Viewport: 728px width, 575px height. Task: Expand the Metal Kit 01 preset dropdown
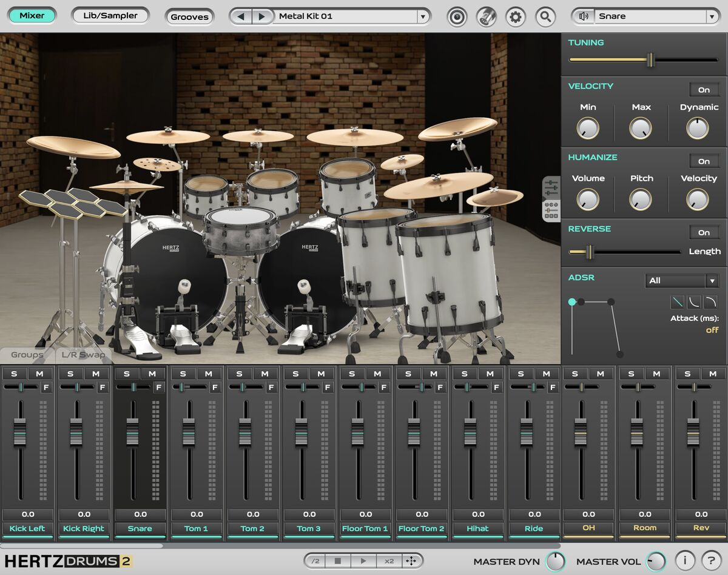click(423, 16)
